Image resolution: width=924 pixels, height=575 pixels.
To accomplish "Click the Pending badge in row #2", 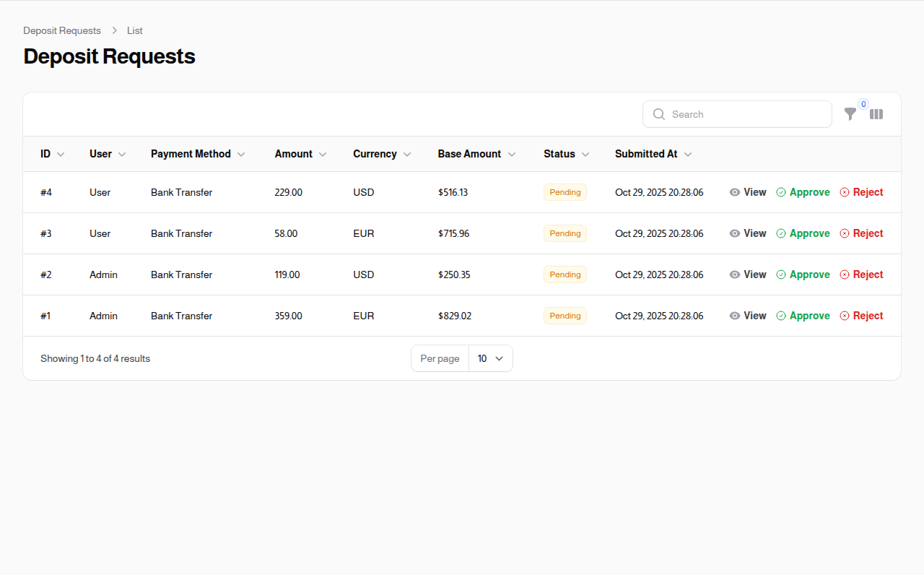I will pos(565,274).
